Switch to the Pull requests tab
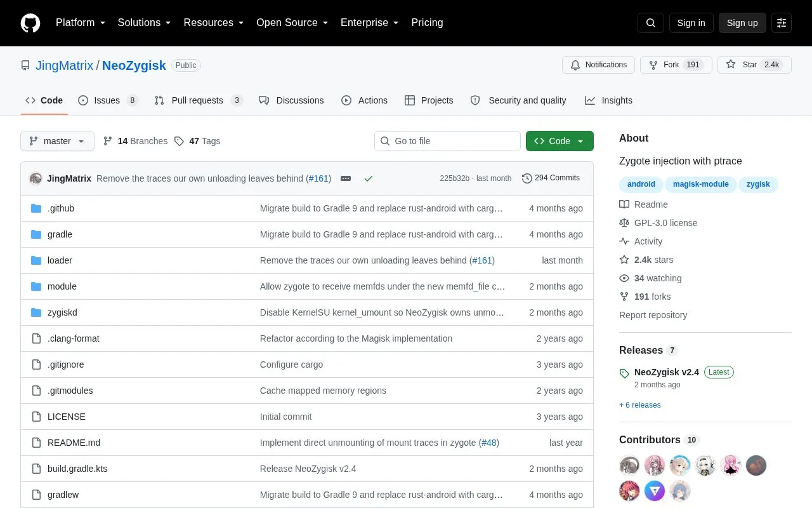 [199, 100]
